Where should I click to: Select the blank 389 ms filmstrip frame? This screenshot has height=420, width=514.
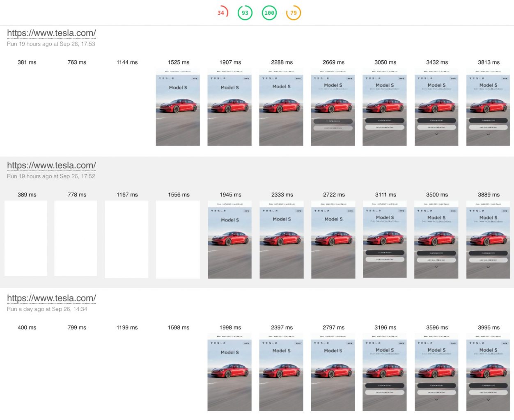pyautogui.click(x=26, y=238)
